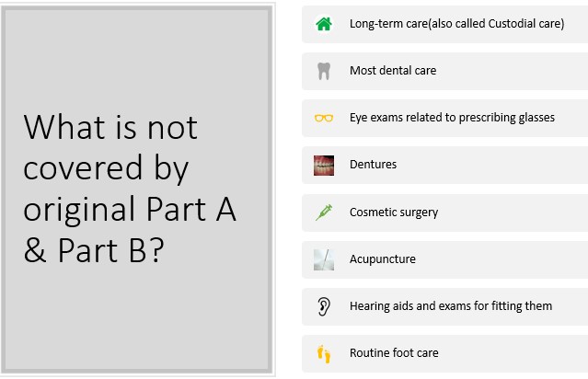Select the Routine foot care text
Image resolution: width=588 pixels, height=379 pixels.
click(394, 352)
